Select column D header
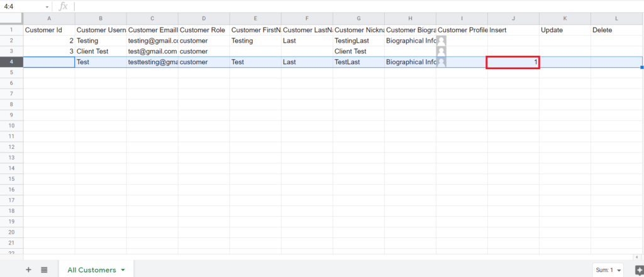 (x=204, y=18)
